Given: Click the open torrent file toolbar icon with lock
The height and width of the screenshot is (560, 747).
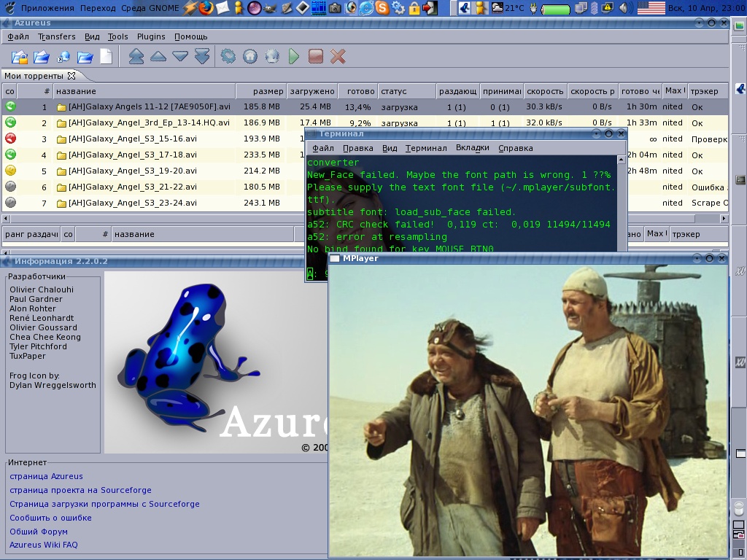Looking at the screenshot, I should (20, 57).
